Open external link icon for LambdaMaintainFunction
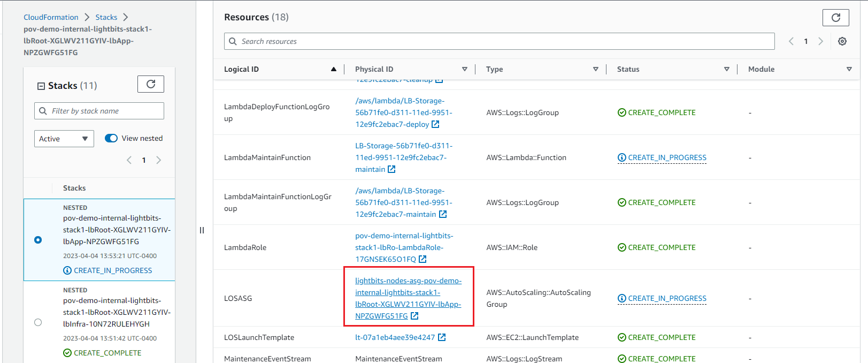The width and height of the screenshot is (868, 363). [391, 169]
